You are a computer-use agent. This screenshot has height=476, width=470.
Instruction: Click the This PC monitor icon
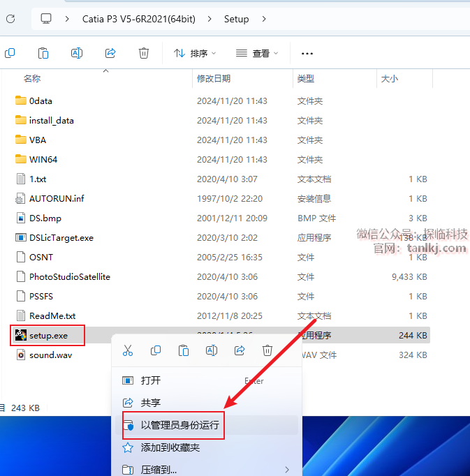[46, 19]
